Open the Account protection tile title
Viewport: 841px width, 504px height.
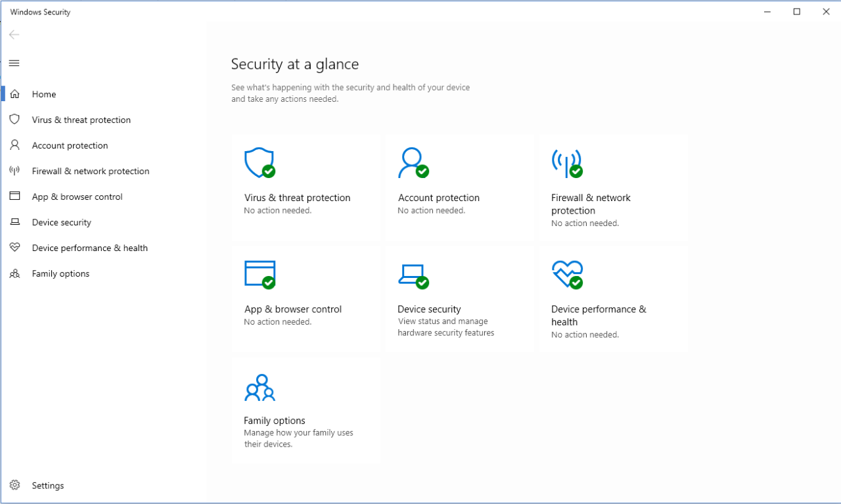438,198
